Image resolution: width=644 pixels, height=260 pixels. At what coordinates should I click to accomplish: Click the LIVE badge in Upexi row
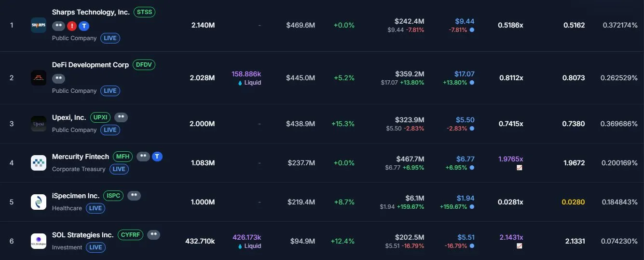click(110, 130)
